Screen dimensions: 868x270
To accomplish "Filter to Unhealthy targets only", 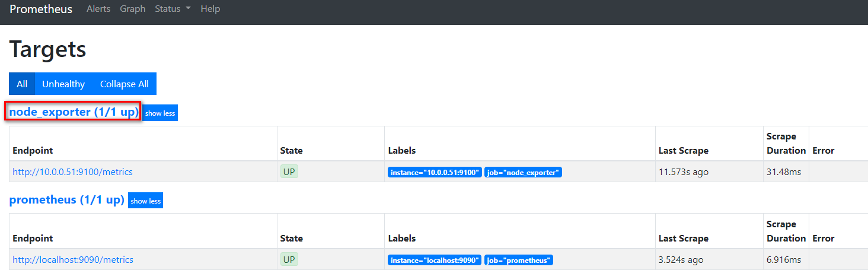I will click(63, 84).
